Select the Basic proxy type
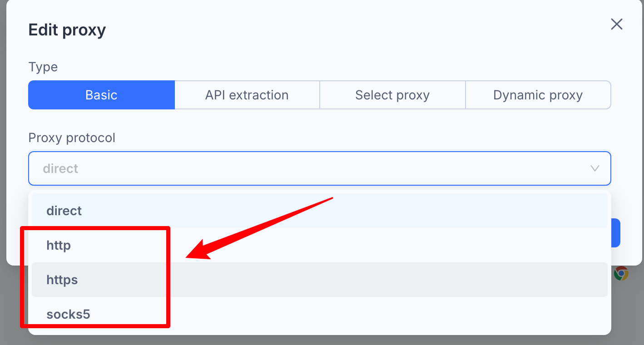This screenshot has height=345, width=644. [x=101, y=95]
